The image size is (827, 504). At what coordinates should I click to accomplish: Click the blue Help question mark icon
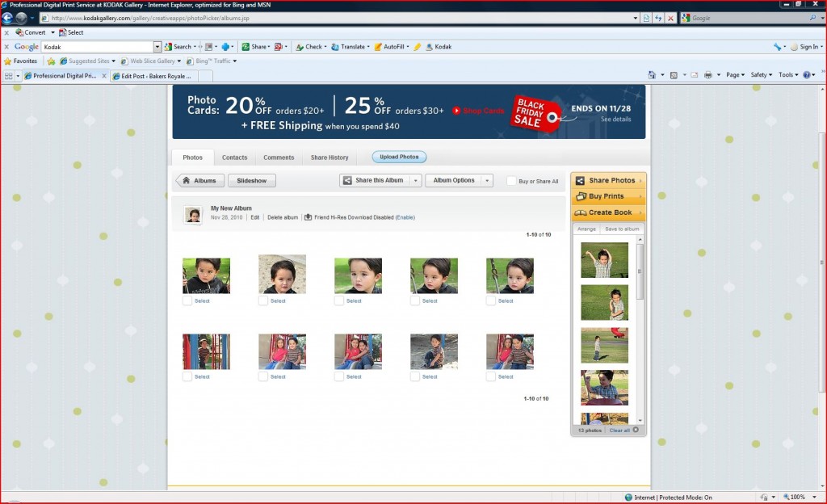[807, 75]
